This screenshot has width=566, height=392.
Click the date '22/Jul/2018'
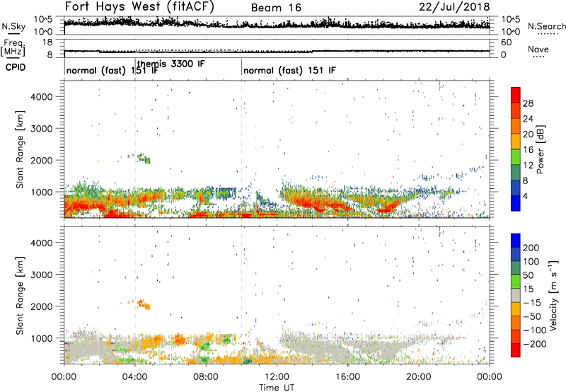[x=454, y=7]
